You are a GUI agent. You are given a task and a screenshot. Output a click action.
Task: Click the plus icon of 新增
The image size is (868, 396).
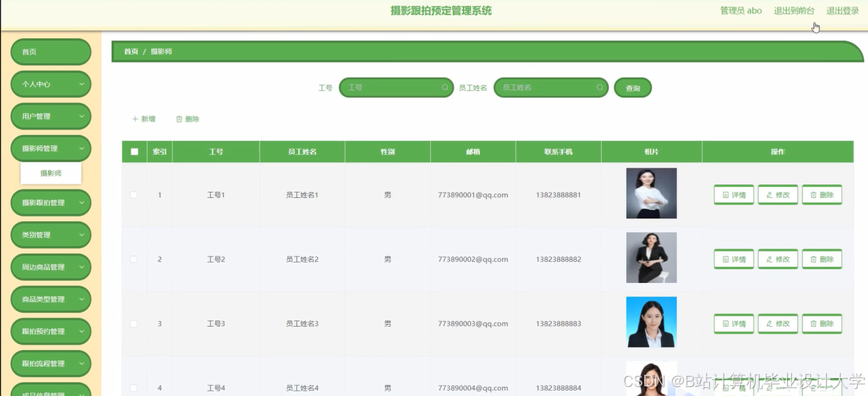(135, 119)
